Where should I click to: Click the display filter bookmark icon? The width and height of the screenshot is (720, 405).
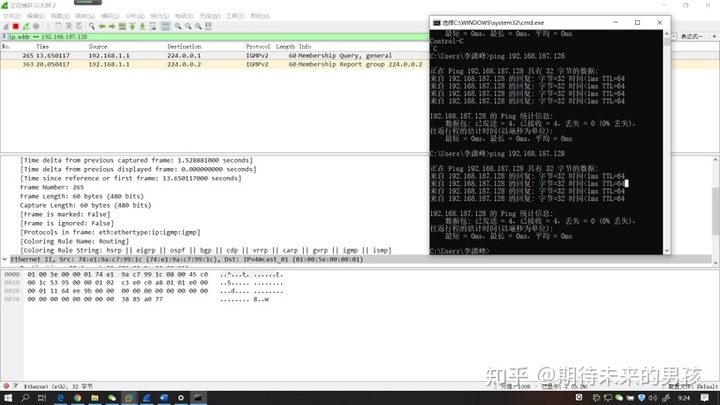point(4,37)
